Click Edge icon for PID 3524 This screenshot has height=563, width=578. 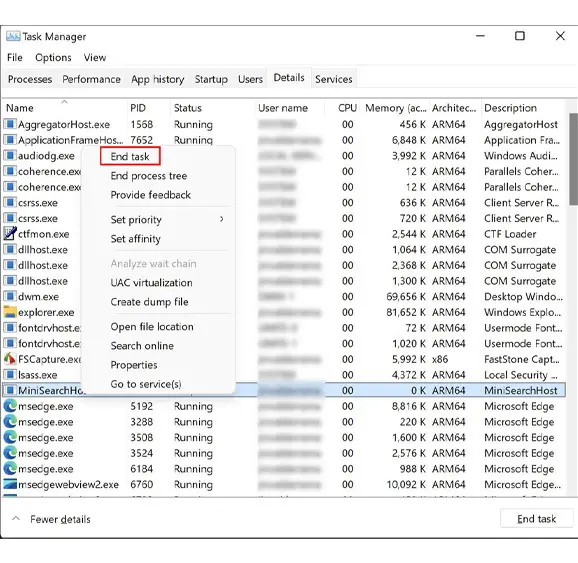(x=10, y=453)
